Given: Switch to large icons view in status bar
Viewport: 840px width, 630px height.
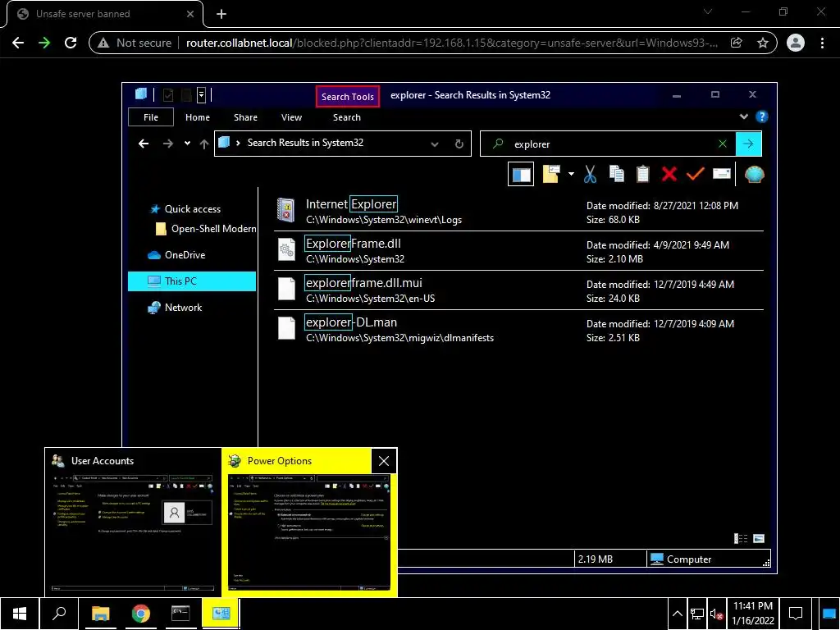Looking at the screenshot, I should pyautogui.click(x=759, y=538).
